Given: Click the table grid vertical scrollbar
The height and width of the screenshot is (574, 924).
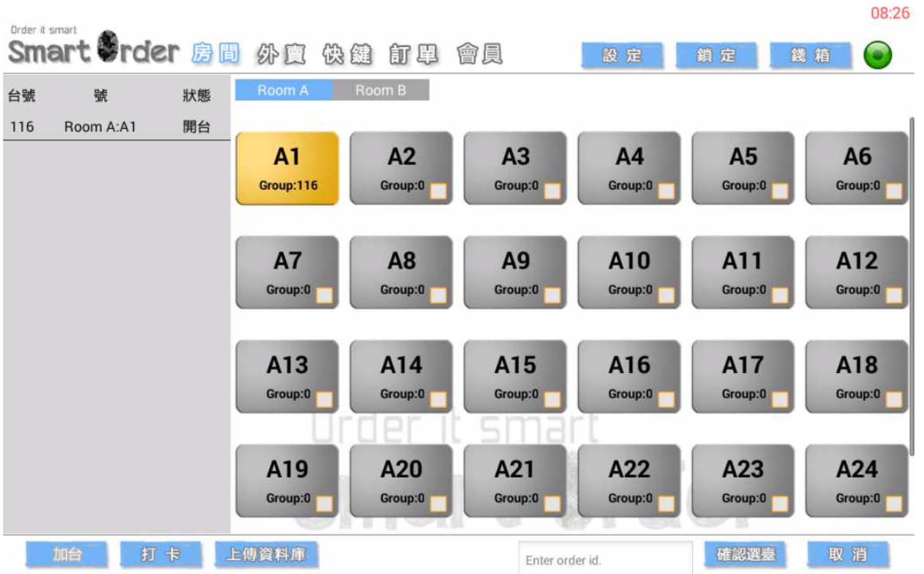Looking at the screenshot, I should (x=911, y=286).
